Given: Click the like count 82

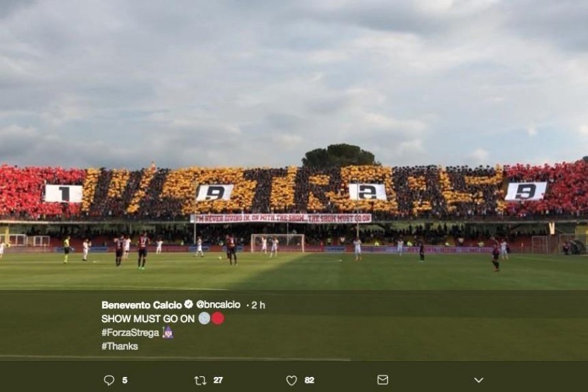Looking at the screenshot, I should pos(310,380).
